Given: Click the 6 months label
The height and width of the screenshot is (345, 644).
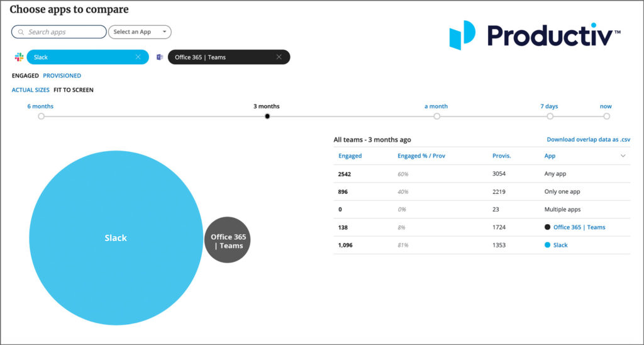Looking at the screenshot, I should [40, 106].
